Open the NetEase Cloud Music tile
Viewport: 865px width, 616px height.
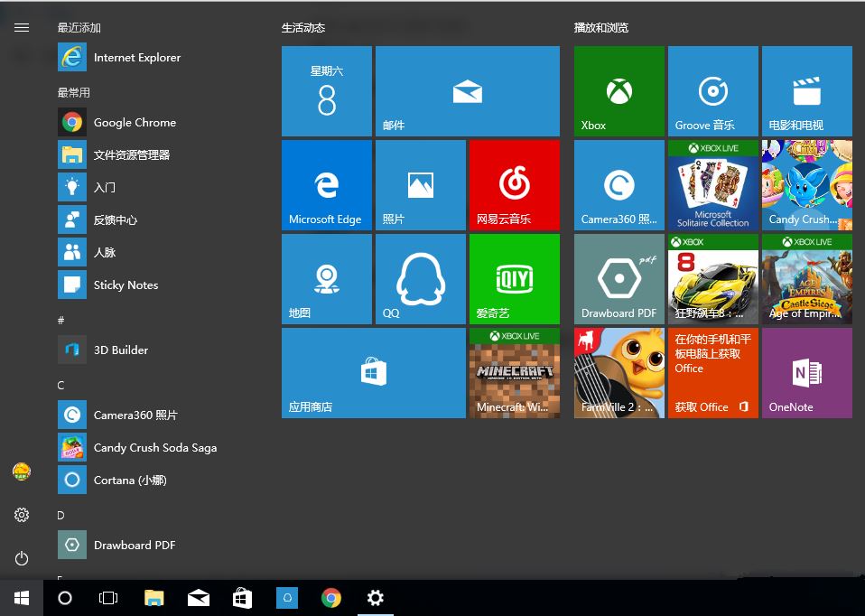tap(514, 185)
